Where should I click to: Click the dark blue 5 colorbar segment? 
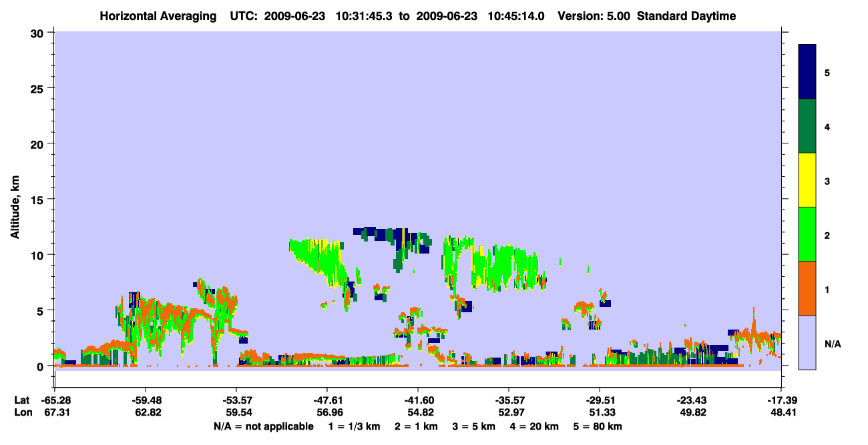[807, 72]
